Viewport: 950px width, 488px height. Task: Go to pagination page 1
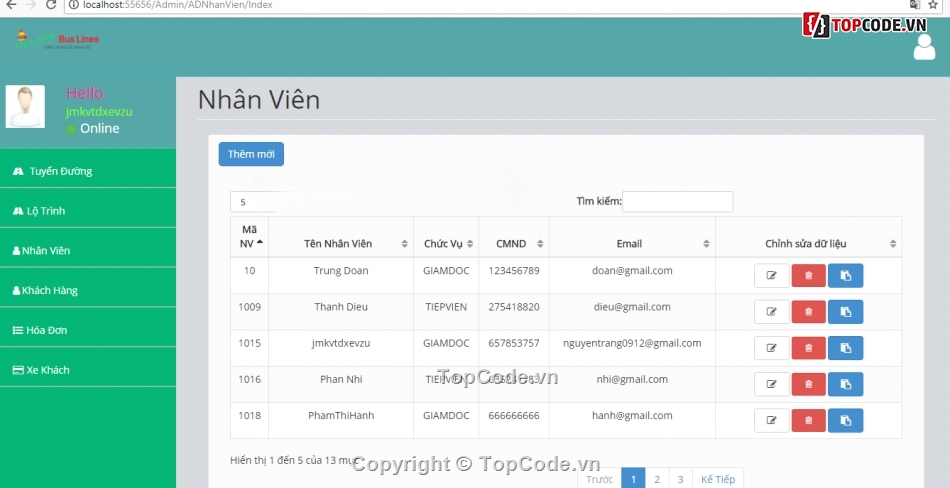coord(633,479)
